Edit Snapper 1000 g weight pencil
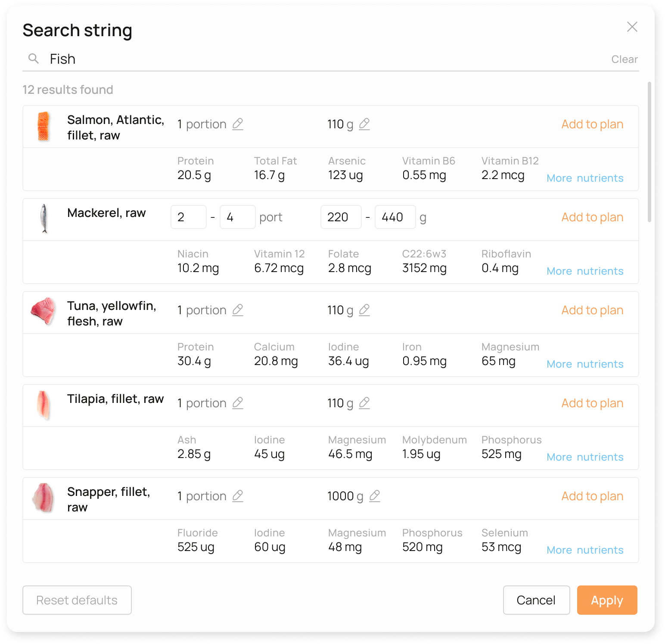The width and height of the screenshot is (665, 644). click(375, 496)
